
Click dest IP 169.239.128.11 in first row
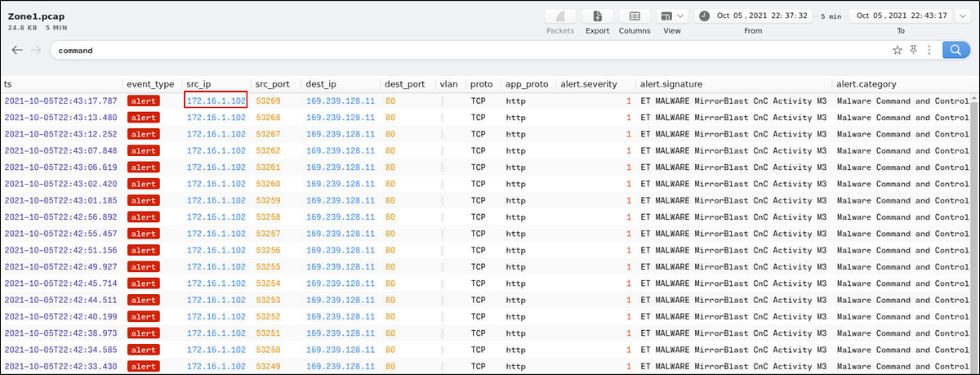tap(341, 101)
